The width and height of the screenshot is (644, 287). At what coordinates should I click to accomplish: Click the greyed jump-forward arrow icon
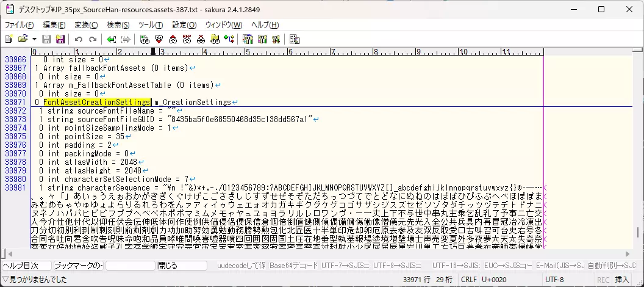click(x=126, y=40)
